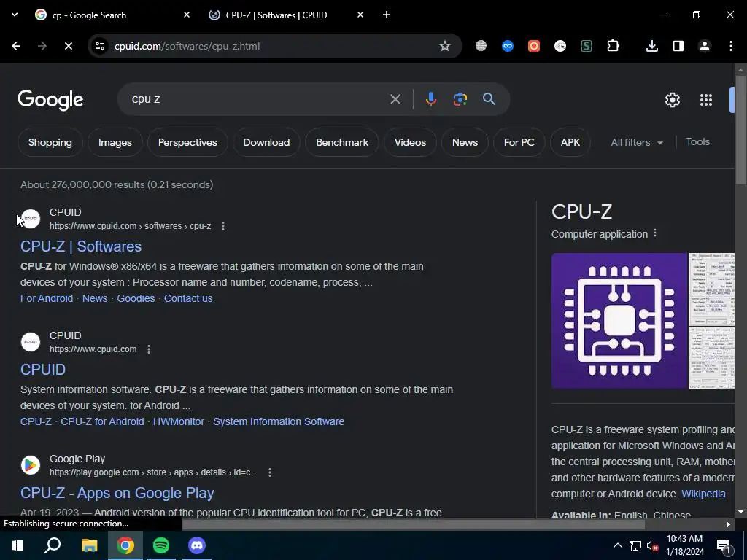Select the News filter chip
This screenshot has width=747, height=560.
465,142
